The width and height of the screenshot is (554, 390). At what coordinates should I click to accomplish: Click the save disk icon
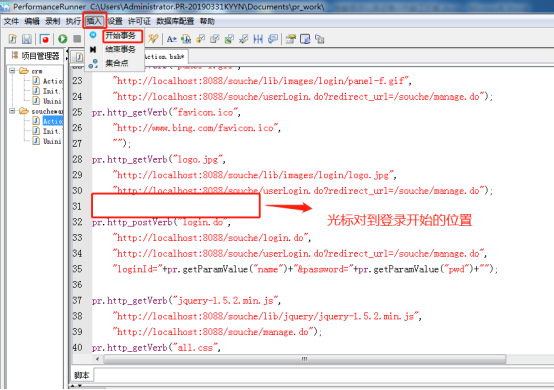pyautogui.click(x=27, y=39)
